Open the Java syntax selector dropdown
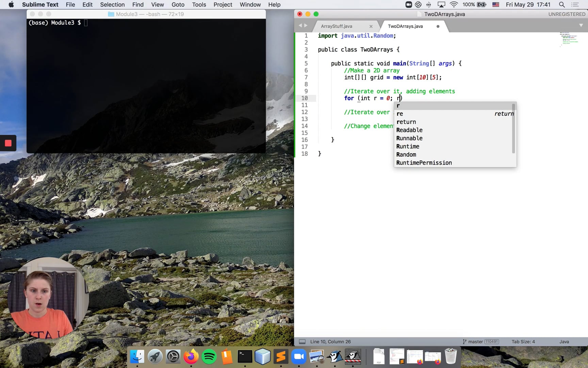588x368 pixels. point(564,341)
